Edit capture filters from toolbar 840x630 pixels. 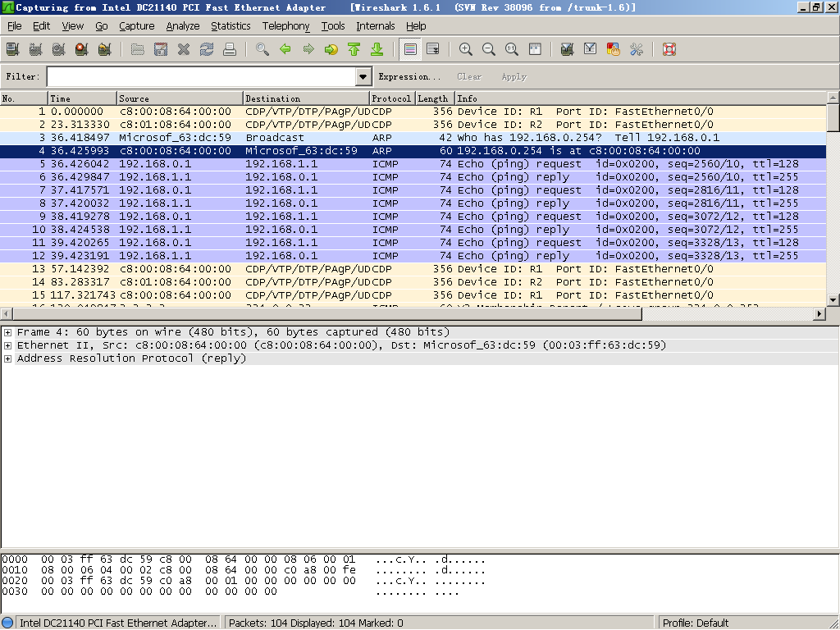[568, 49]
